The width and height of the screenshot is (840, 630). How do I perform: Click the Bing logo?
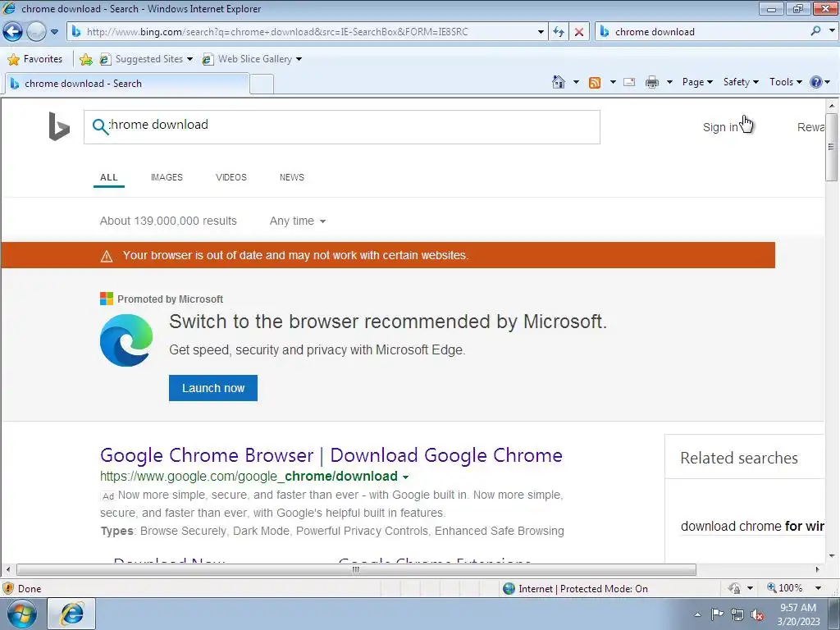59,126
